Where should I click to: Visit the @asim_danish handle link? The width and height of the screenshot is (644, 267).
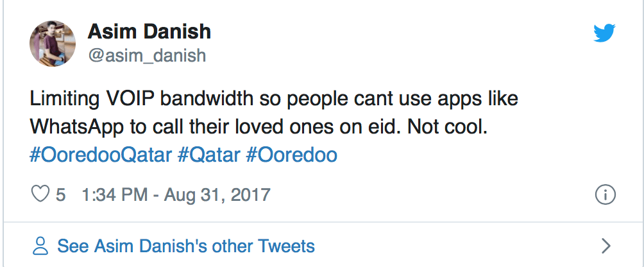[x=146, y=55]
